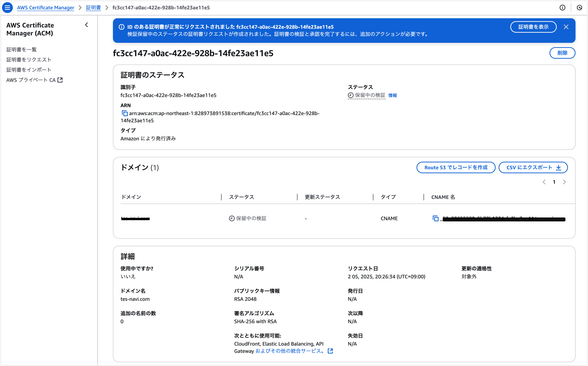Click the info icon in the blue banner
The image size is (588, 366).
(x=122, y=27)
